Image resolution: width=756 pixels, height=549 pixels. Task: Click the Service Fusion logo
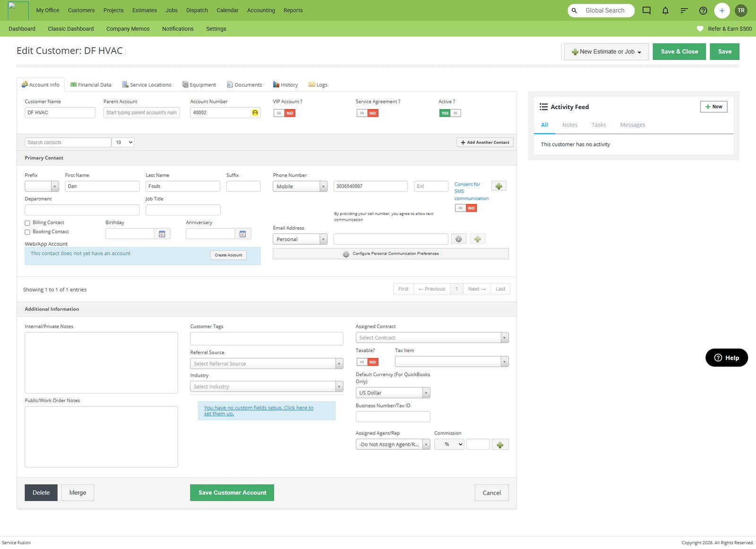18,10
